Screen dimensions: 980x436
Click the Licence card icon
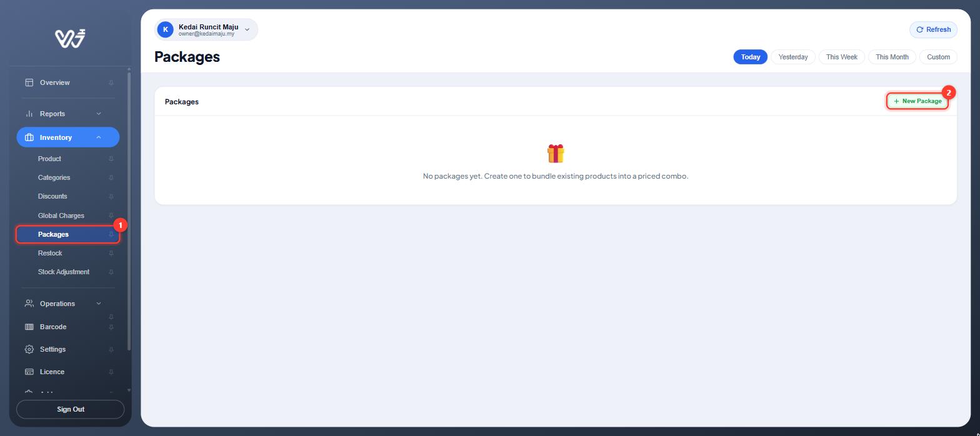(29, 372)
